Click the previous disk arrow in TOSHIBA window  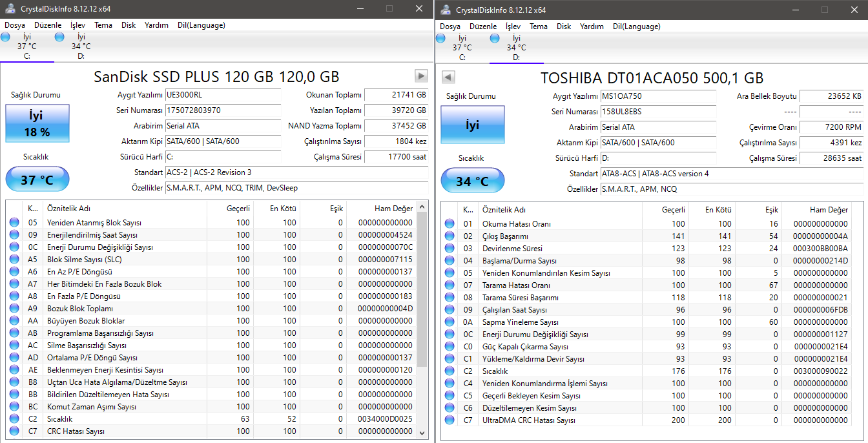point(448,77)
